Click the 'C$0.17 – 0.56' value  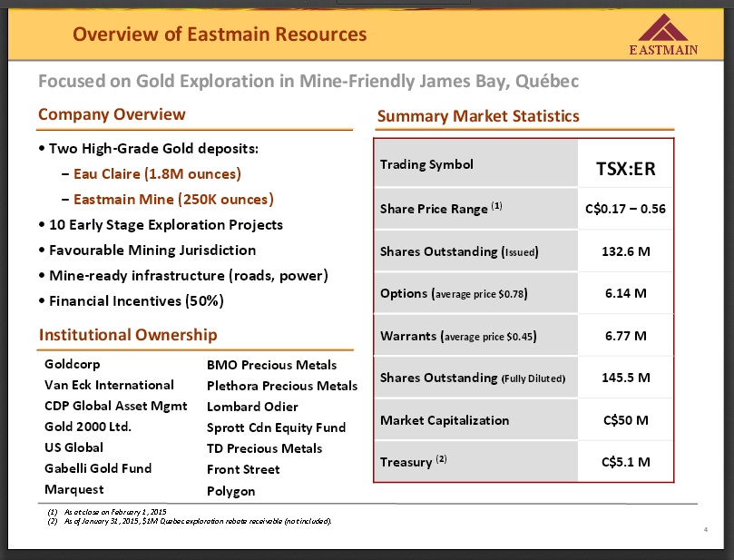625,209
